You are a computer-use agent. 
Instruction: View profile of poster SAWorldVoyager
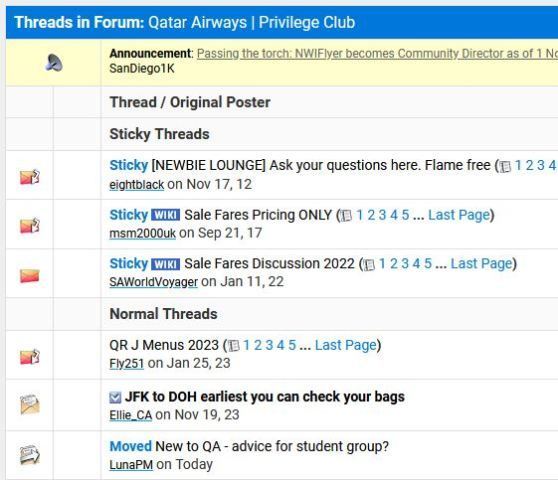tap(153, 282)
